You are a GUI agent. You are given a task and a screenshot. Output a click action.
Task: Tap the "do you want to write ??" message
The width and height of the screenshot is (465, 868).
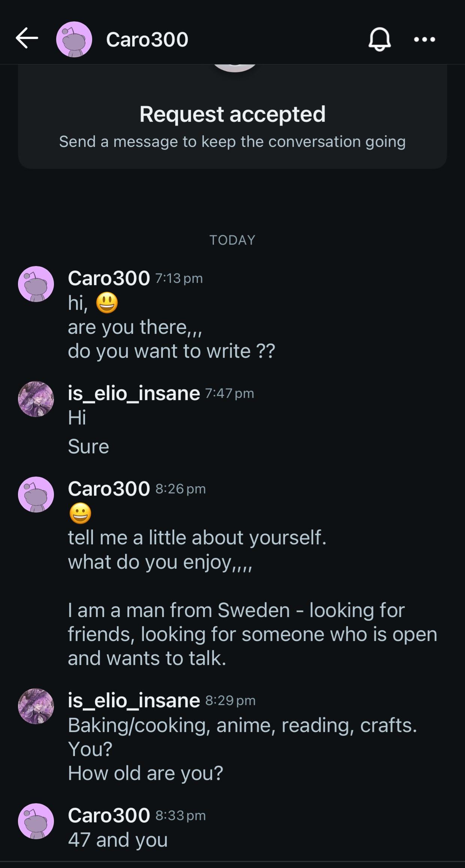pyautogui.click(x=171, y=351)
